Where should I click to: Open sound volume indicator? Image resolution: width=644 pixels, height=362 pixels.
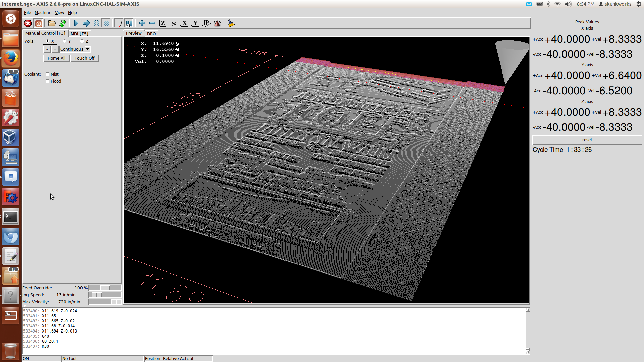point(568,4)
